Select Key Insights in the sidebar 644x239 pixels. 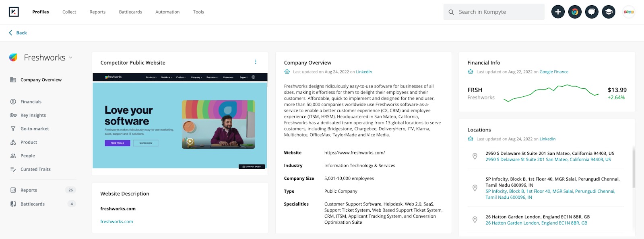[x=33, y=115]
